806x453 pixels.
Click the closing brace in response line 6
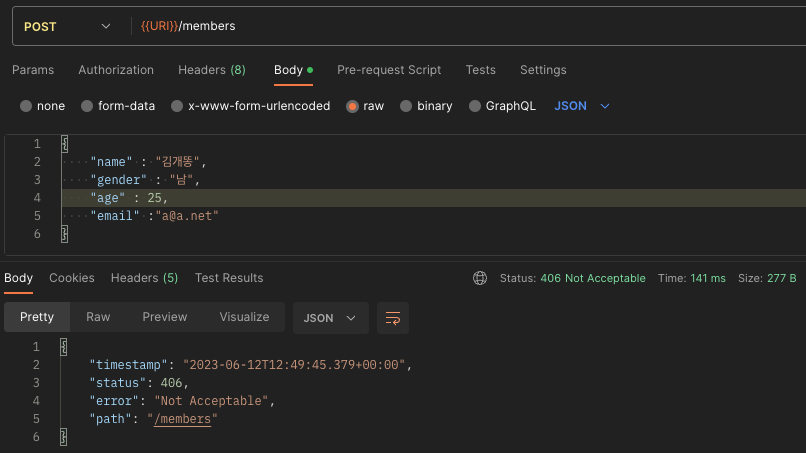(64, 437)
